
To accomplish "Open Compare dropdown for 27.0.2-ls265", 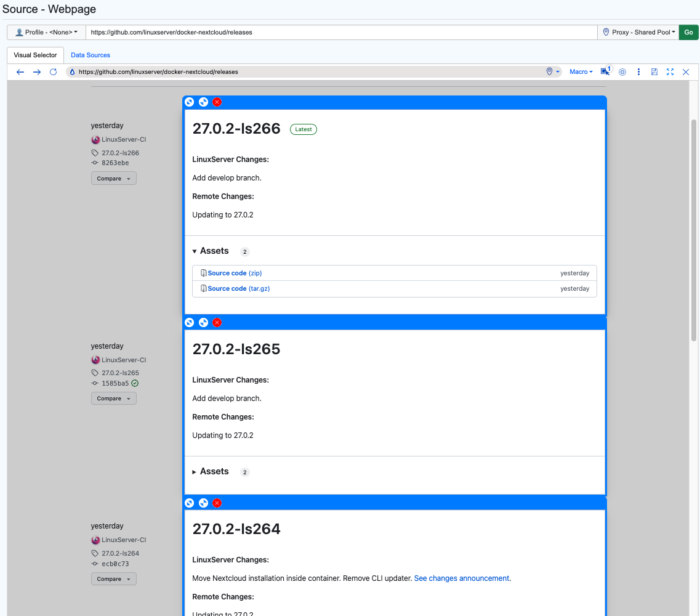I will [114, 399].
